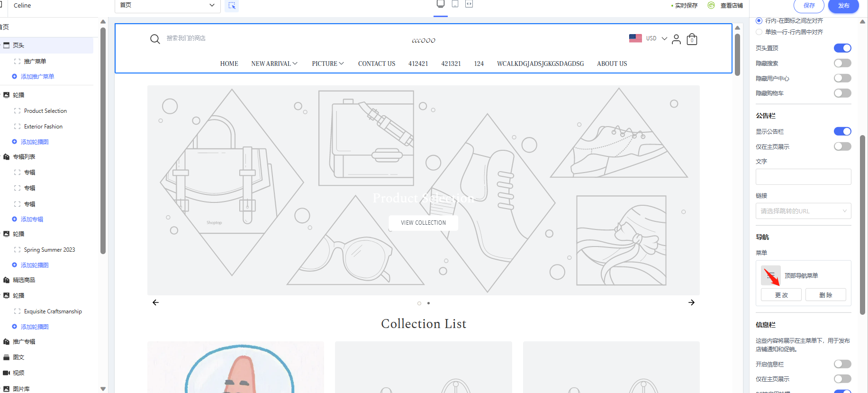The height and width of the screenshot is (393, 868).
Task: Click second carousel dot indicator
Action: click(x=429, y=303)
